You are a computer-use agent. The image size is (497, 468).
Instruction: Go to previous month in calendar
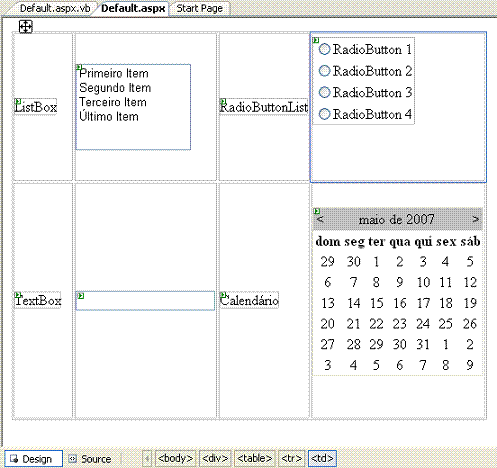click(320, 219)
